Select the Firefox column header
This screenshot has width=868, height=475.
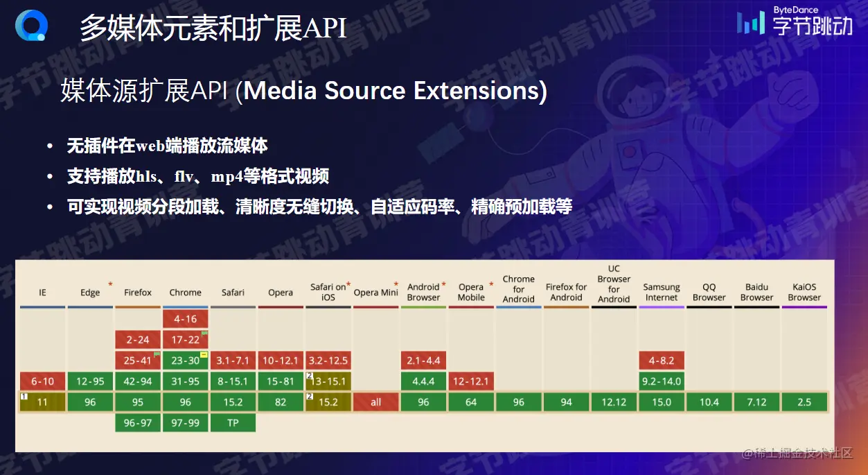[138, 293]
